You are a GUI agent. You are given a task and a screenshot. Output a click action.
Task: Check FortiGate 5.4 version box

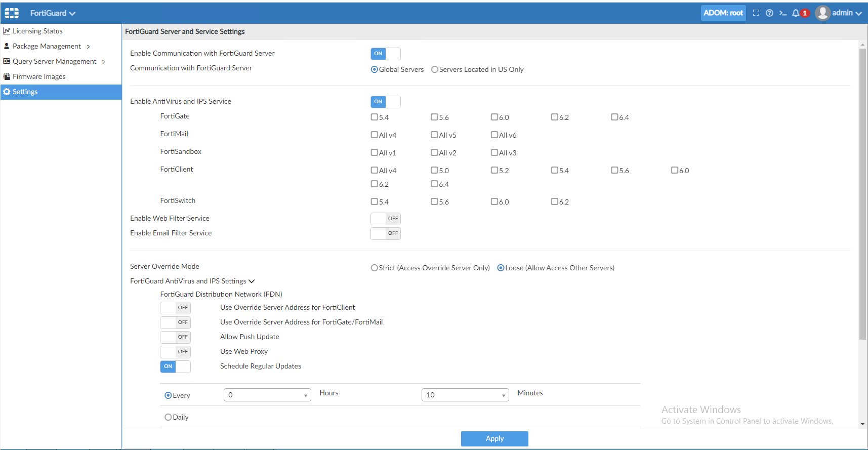(x=375, y=117)
